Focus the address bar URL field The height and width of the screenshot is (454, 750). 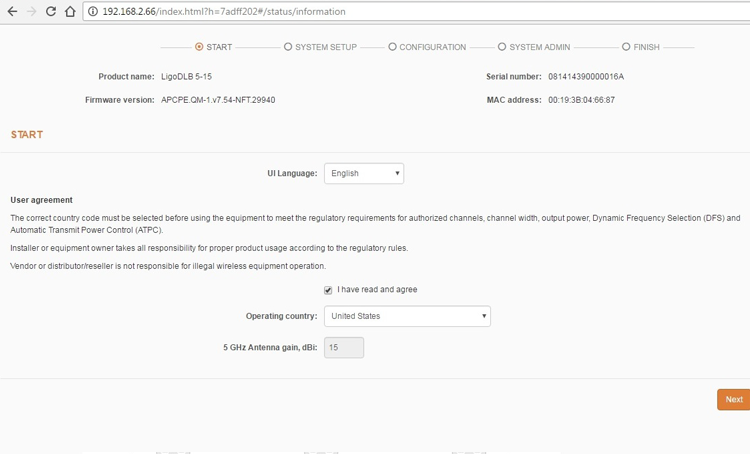tap(416, 11)
